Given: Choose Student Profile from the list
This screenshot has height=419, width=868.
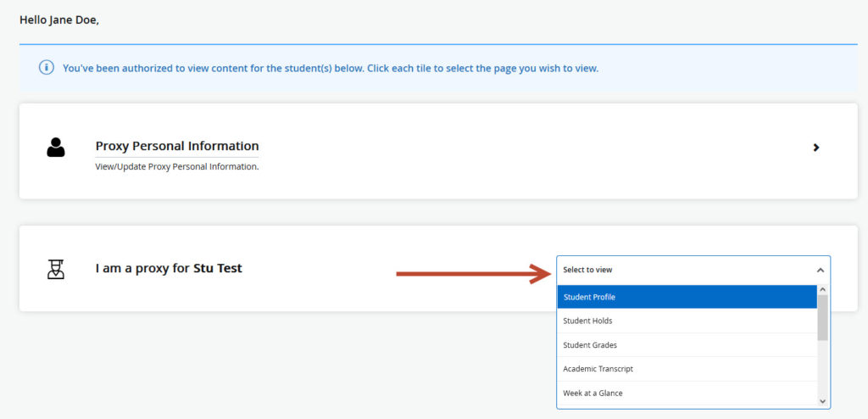Looking at the screenshot, I should point(687,297).
